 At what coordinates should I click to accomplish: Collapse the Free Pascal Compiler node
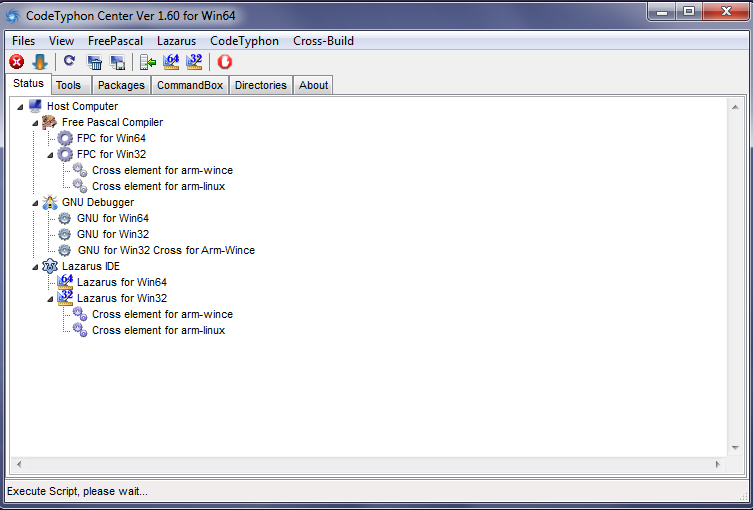pyautogui.click(x=35, y=123)
